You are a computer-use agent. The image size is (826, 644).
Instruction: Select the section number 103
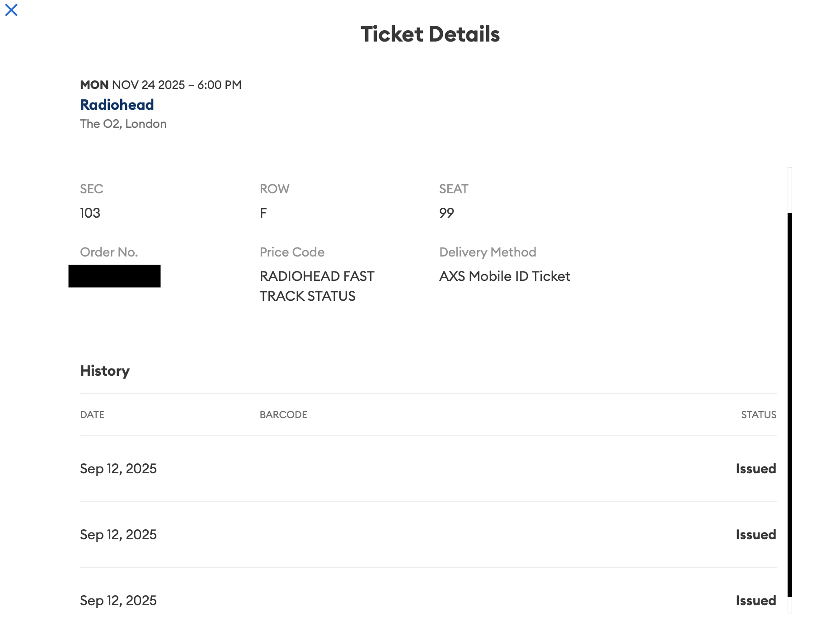pos(90,213)
